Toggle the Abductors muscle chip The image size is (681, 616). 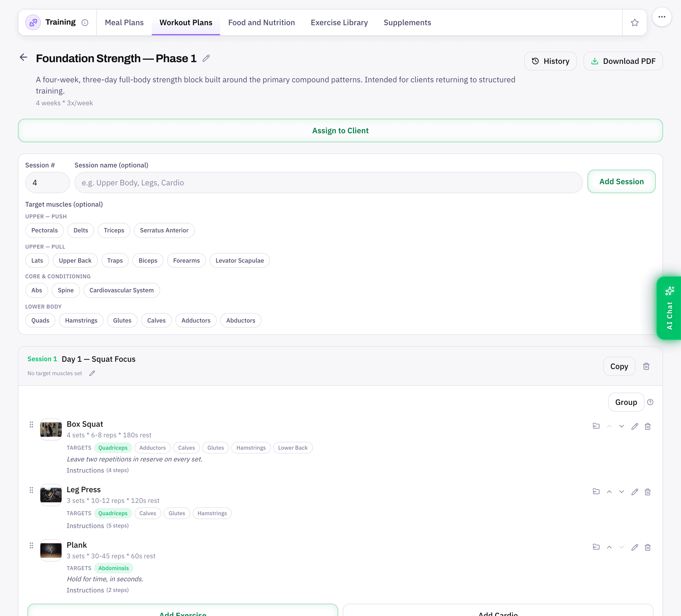point(241,321)
